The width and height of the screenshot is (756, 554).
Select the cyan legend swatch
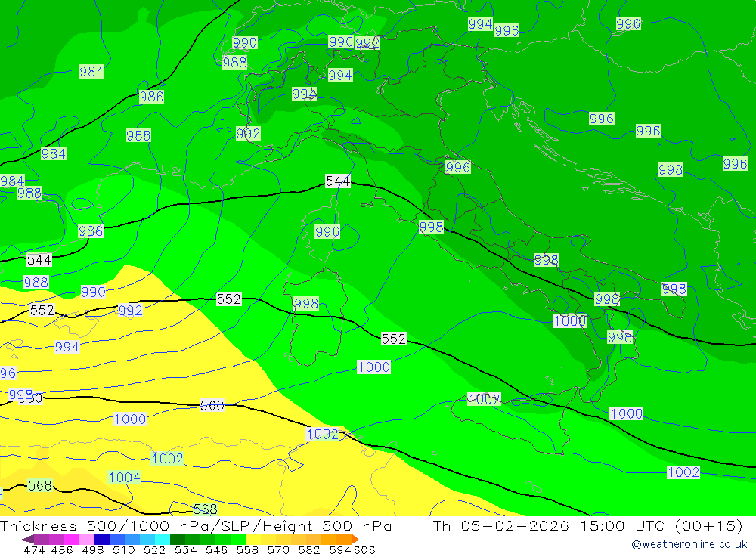coord(163,539)
